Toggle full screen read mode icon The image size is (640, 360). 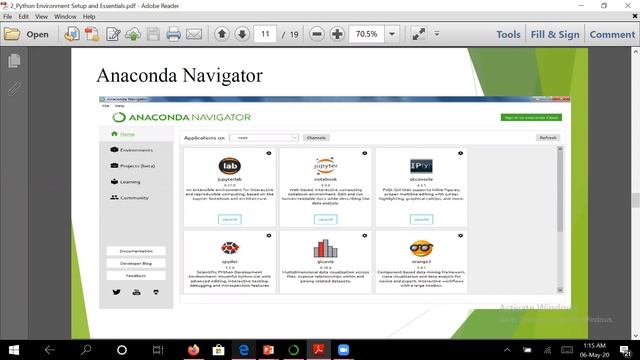(419, 34)
